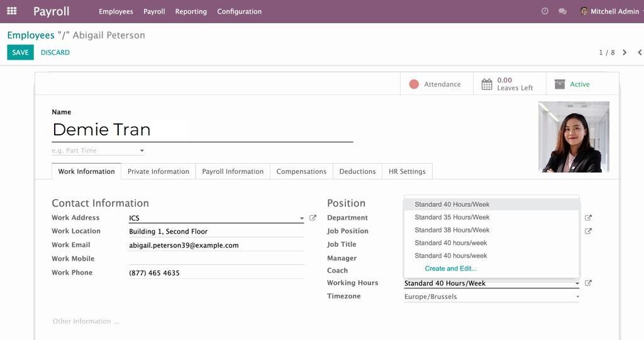Discard the changes

(x=55, y=52)
